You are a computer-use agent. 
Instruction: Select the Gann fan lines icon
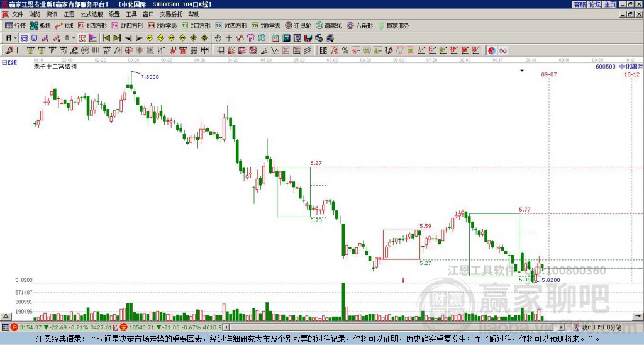(x=231, y=50)
